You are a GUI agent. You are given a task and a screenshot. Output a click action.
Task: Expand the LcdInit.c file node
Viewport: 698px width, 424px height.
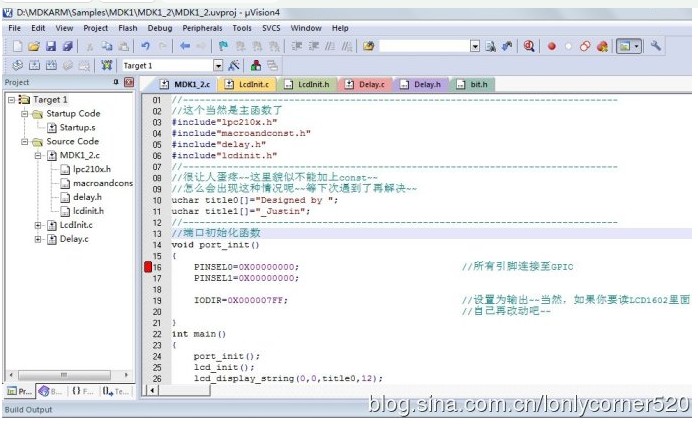(38, 225)
